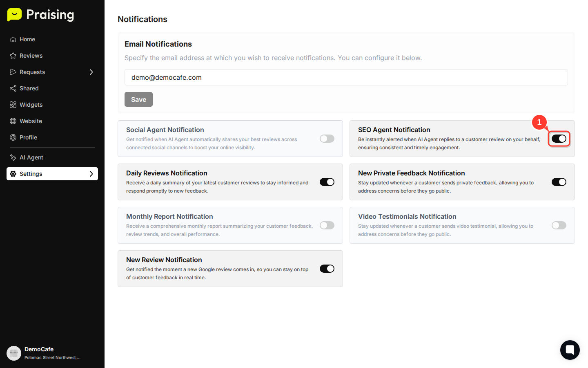Open the chat support bubble

point(570,350)
